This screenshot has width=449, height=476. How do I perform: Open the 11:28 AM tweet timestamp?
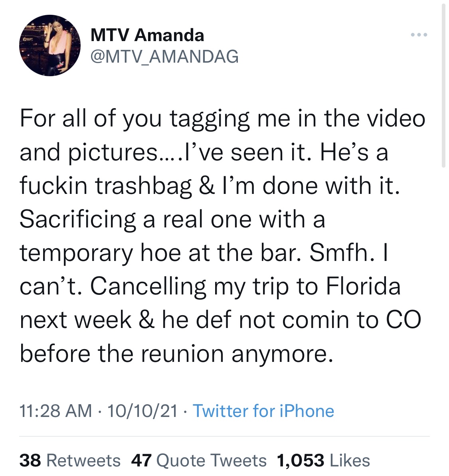click(56, 411)
